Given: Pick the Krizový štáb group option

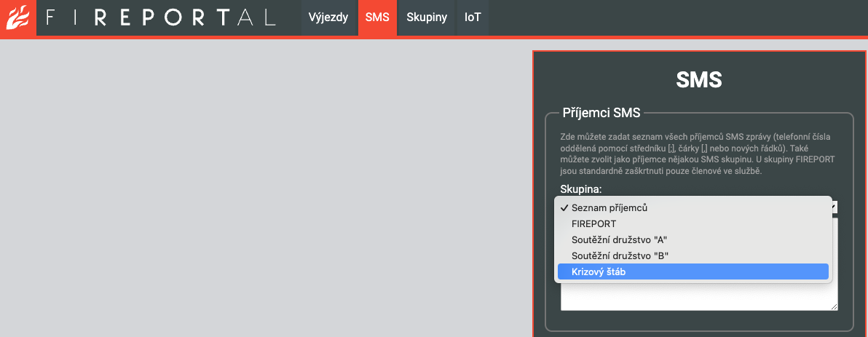Looking at the screenshot, I should coord(599,271).
